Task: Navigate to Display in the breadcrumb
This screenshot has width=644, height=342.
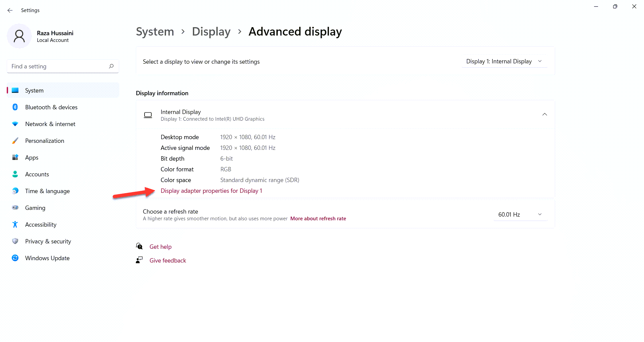Action: coord(211,32)
